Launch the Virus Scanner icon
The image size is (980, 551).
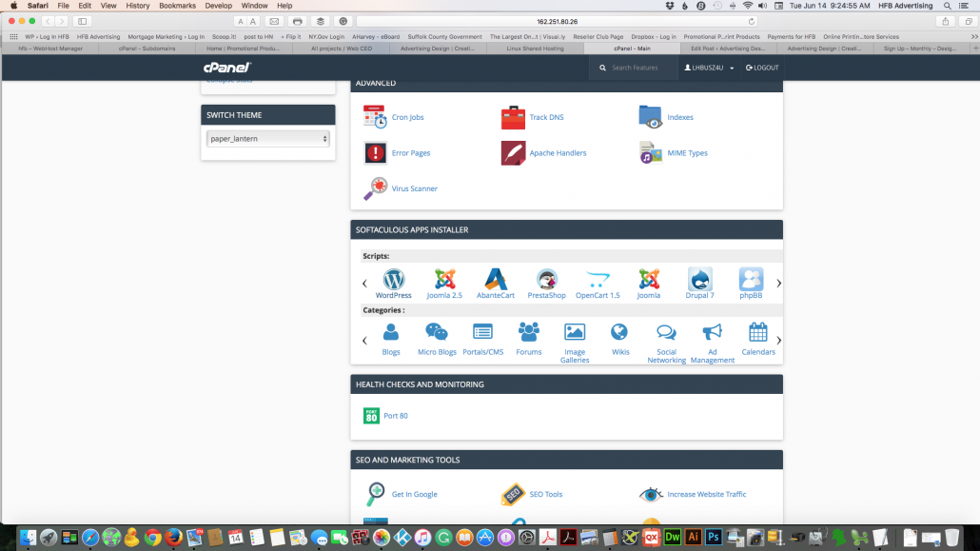tap(375, 188)
